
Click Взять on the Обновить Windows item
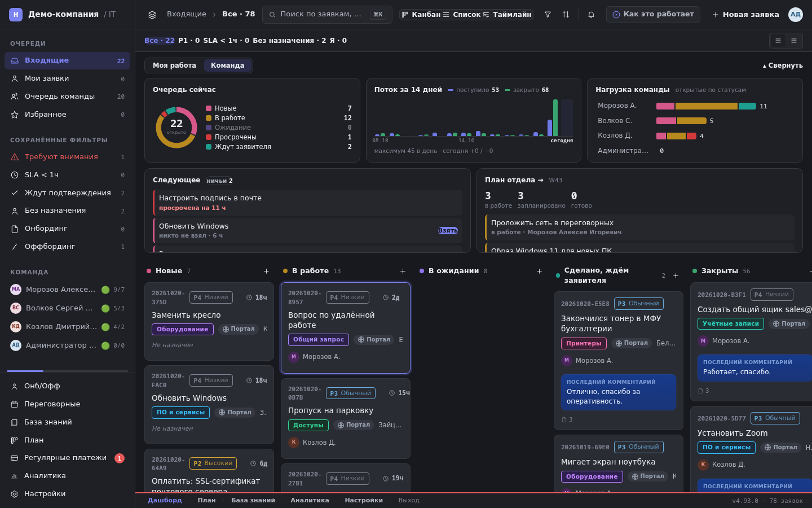448,231
